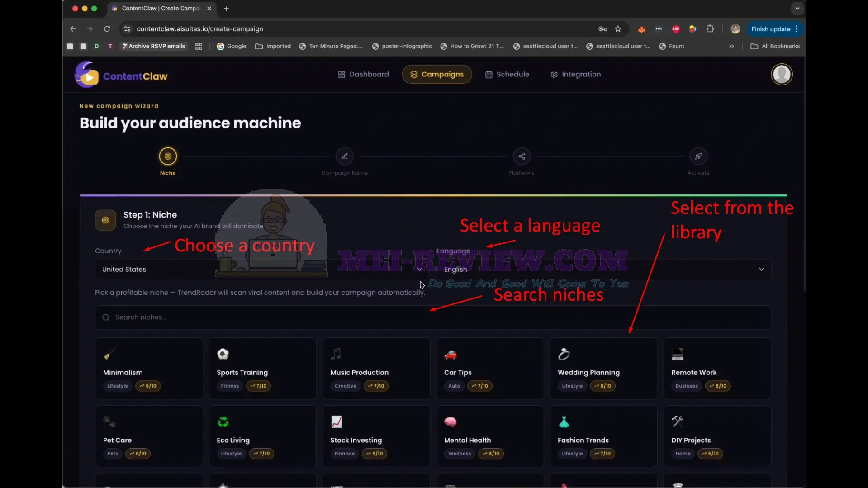The height and width of the screenshot is (488, 868).
Task: Click the Platforms share step icon
Action: (x=522, y=156)
